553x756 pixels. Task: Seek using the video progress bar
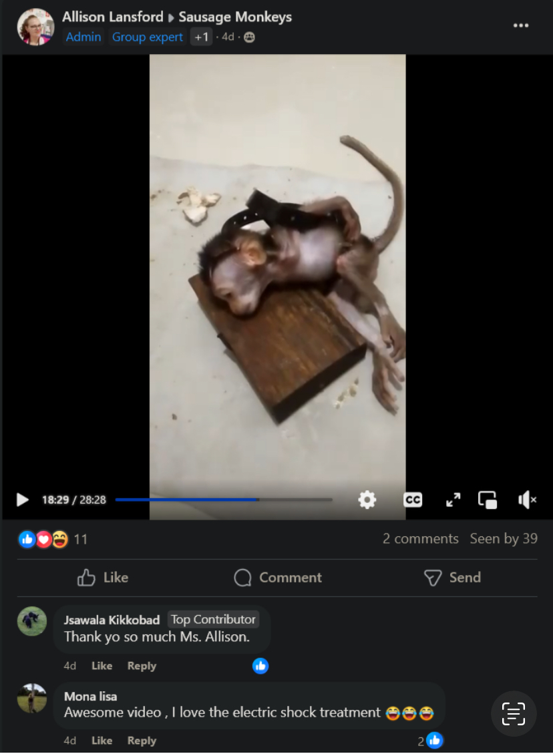pos(224,500)
